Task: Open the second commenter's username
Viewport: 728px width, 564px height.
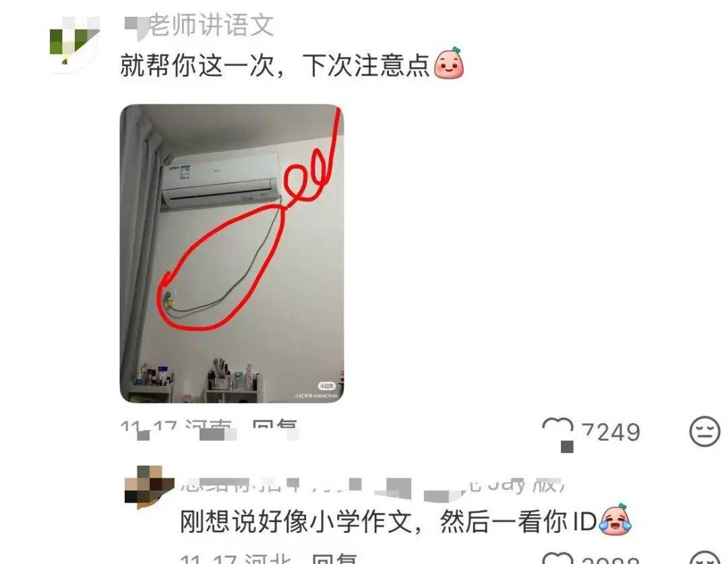Action: (371, 486)
